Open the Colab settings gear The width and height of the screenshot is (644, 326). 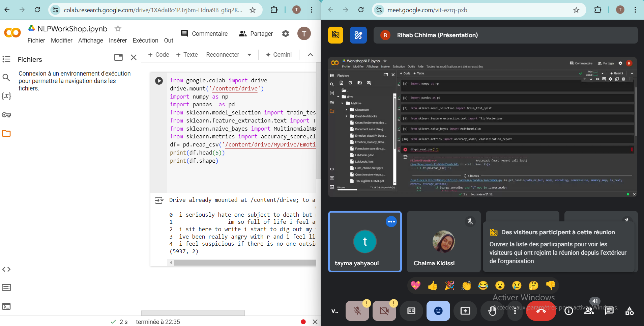(286, 34)
